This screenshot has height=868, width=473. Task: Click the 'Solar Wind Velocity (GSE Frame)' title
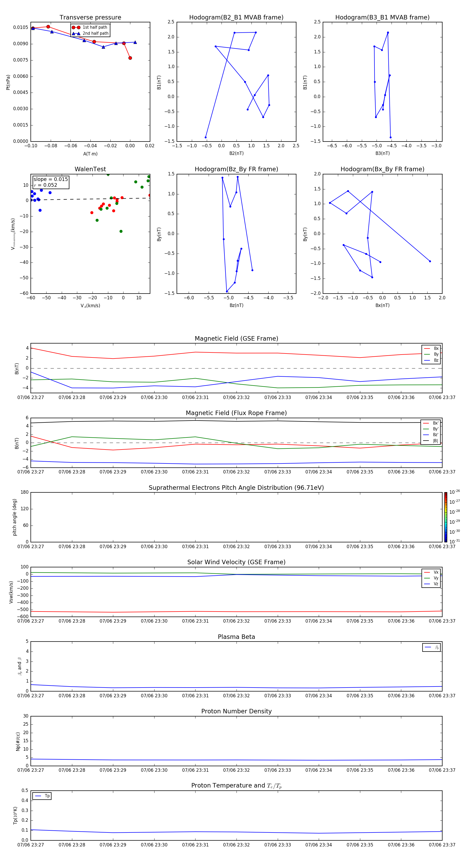click(236, 562)
